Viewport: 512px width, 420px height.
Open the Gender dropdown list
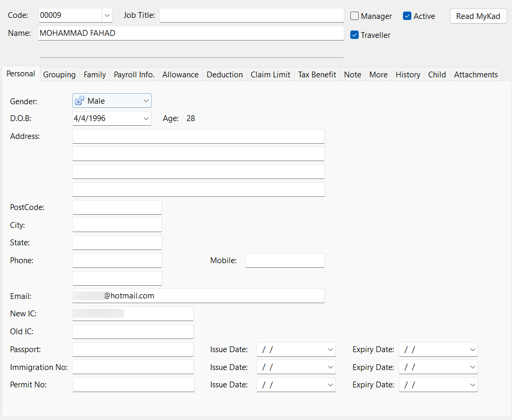tap(146, 101)
